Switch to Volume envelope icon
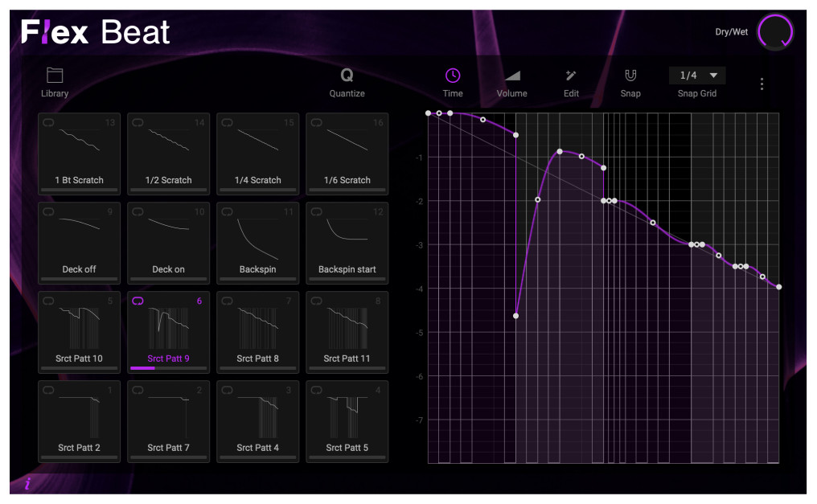The image size is (817, 504). pos(511,76)
